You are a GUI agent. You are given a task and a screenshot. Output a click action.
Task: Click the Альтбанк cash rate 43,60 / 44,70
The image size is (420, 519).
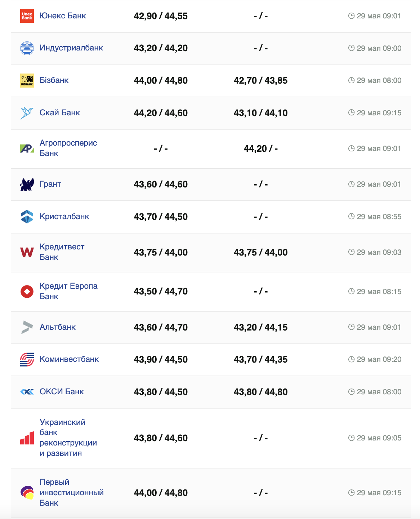click(x=161, y=327)
